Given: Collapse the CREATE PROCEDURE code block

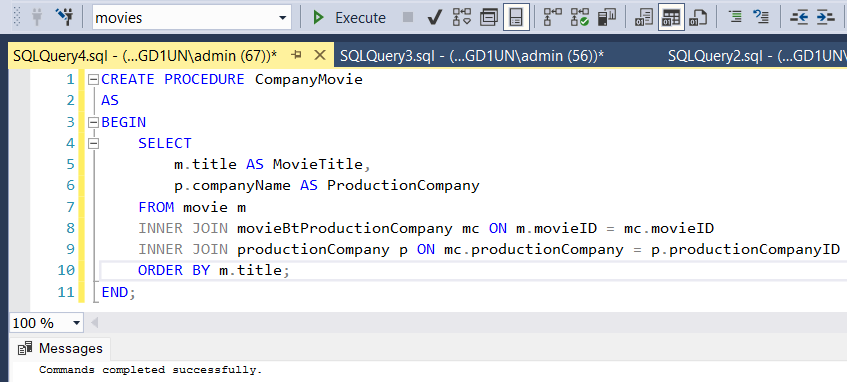Looking at the screenshot, I should point(93,80).
